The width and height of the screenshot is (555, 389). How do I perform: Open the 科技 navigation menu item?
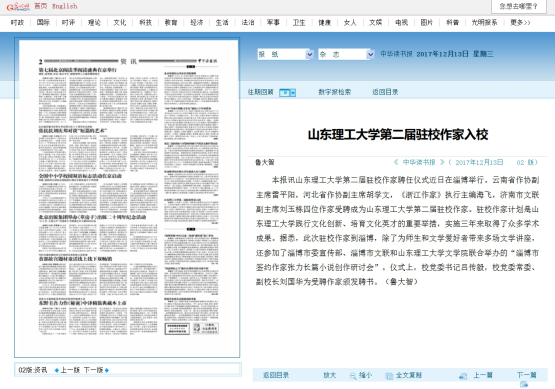(x=145, y=23)
